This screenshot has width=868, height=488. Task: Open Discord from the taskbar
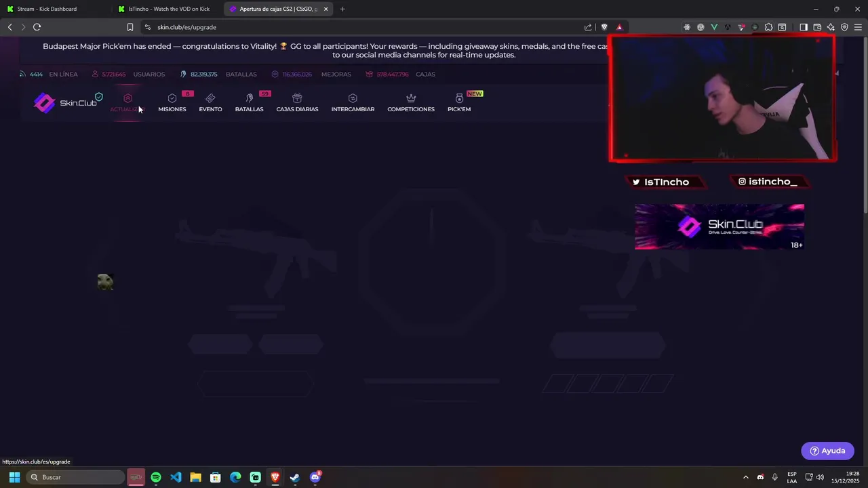pyautogui.click(x=315, y=477)
